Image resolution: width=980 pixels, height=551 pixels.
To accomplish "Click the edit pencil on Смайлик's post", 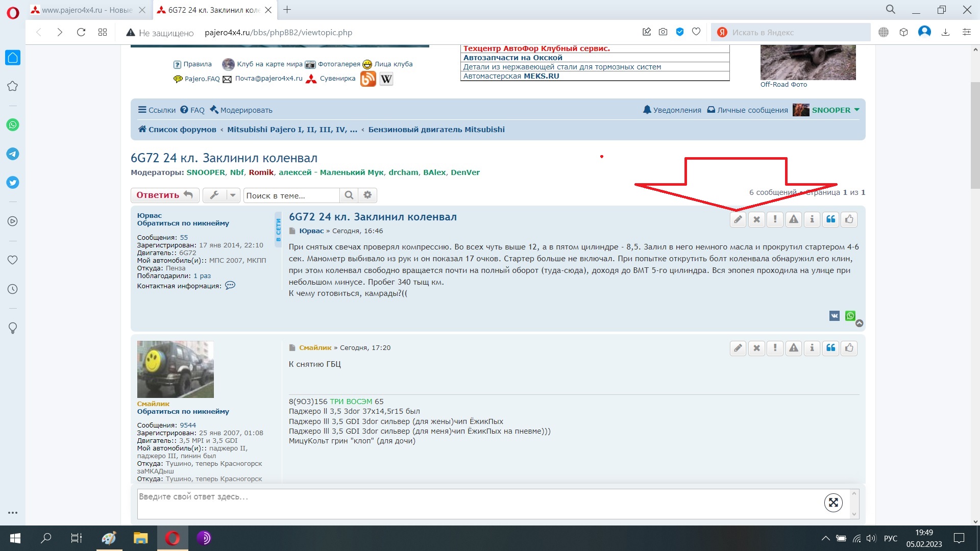I will click(738, 348).
